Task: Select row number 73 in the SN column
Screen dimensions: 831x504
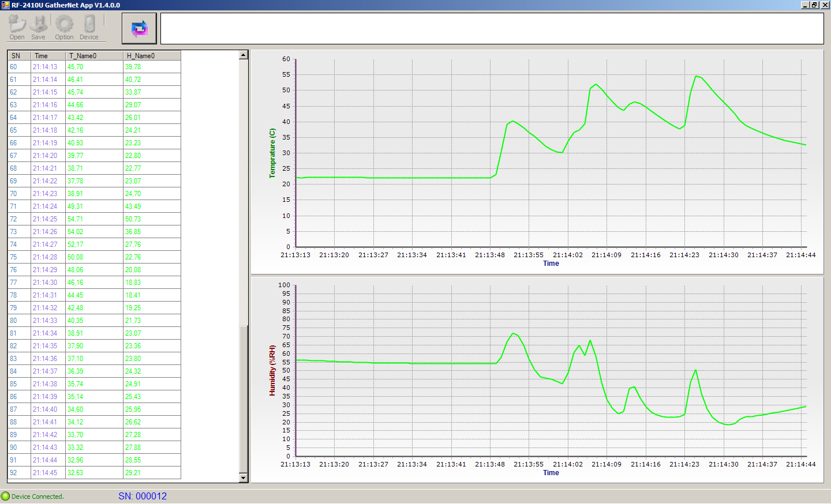Action: (x=19, y=232)
